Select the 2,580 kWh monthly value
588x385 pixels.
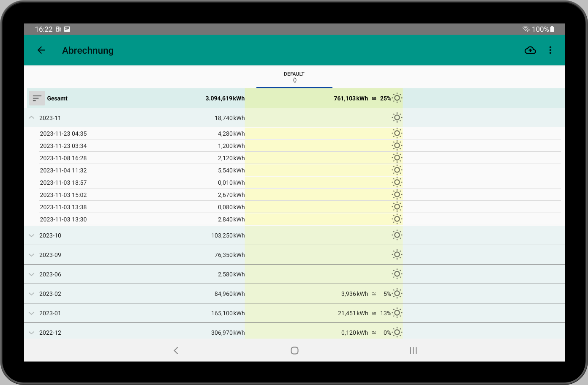(x=231, y=274)
